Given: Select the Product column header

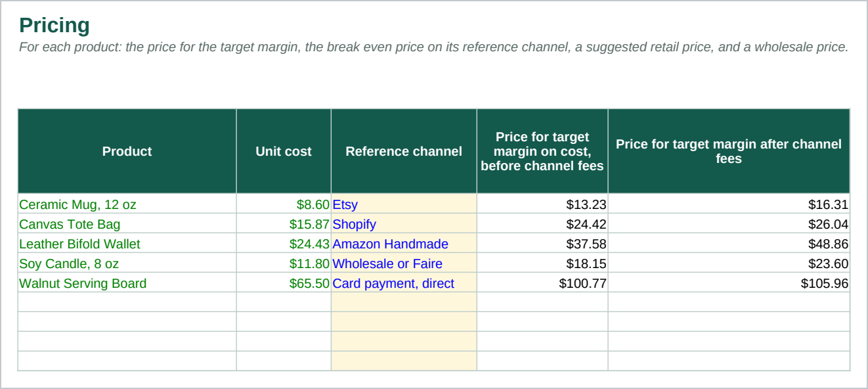Looking at the screenshot, I should point(127,151).
